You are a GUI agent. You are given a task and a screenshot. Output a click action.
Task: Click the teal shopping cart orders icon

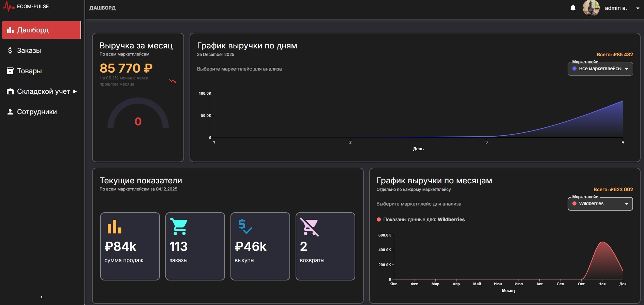pos(179,227)
